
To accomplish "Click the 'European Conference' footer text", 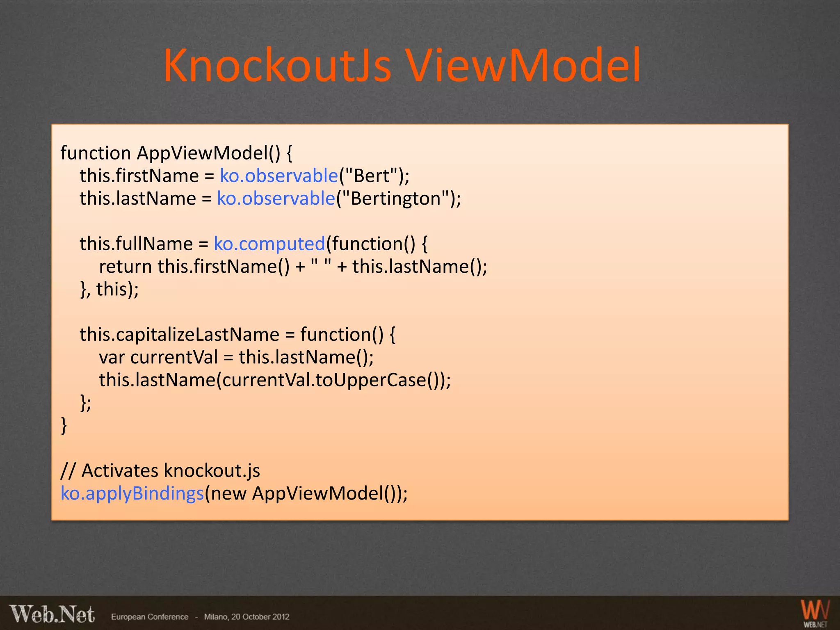I will click(150, 617).
